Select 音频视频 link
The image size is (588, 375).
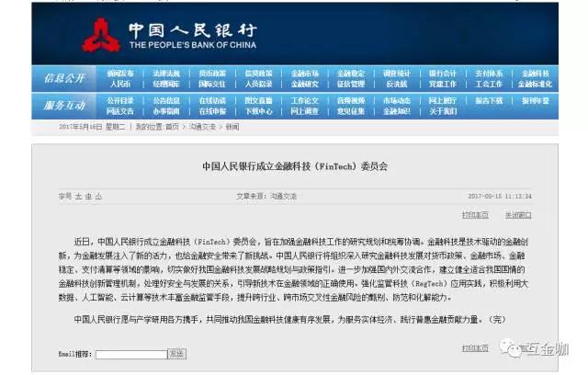351,101
